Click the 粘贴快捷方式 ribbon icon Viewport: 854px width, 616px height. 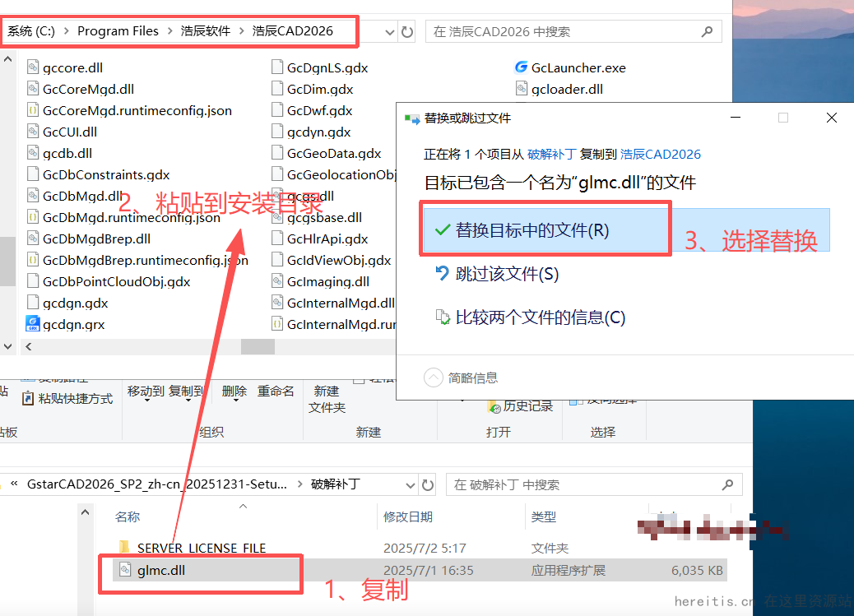27,398
